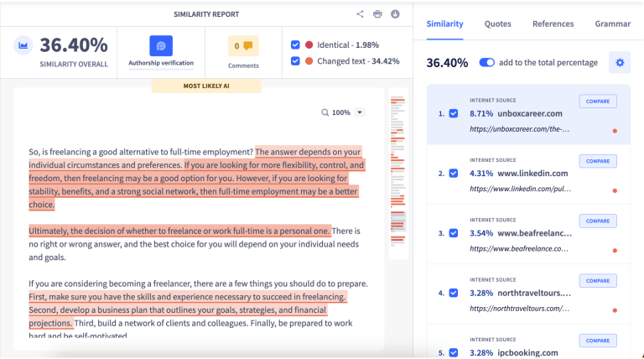The height and width of the screenshot is (359, 644).
Task: Switch to the References tab
Action: pos(553,23)
